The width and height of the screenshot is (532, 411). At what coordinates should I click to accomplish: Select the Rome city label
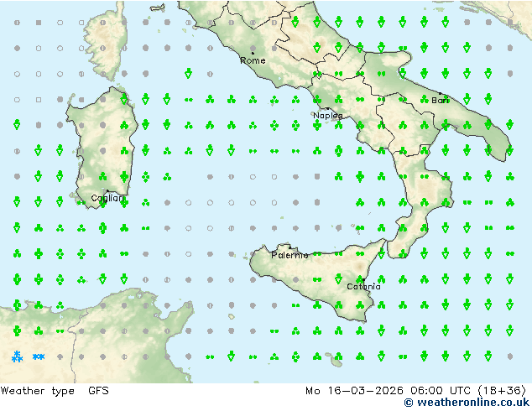tap(253, 60)
